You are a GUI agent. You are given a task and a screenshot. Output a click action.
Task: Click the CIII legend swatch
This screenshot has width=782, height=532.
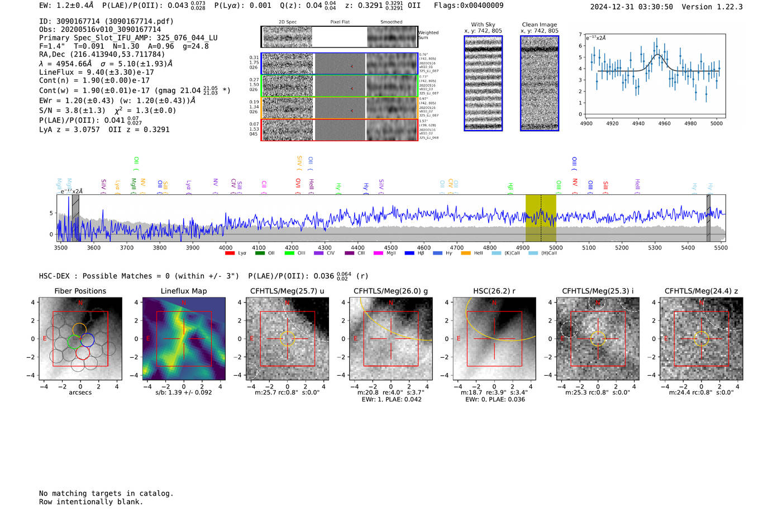pyautogui.click(x=350, y=253)
